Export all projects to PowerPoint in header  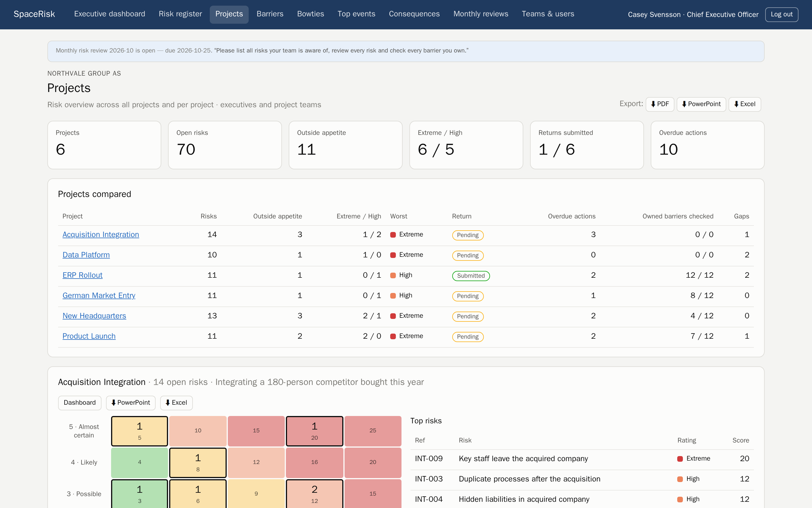pos(701,104)
